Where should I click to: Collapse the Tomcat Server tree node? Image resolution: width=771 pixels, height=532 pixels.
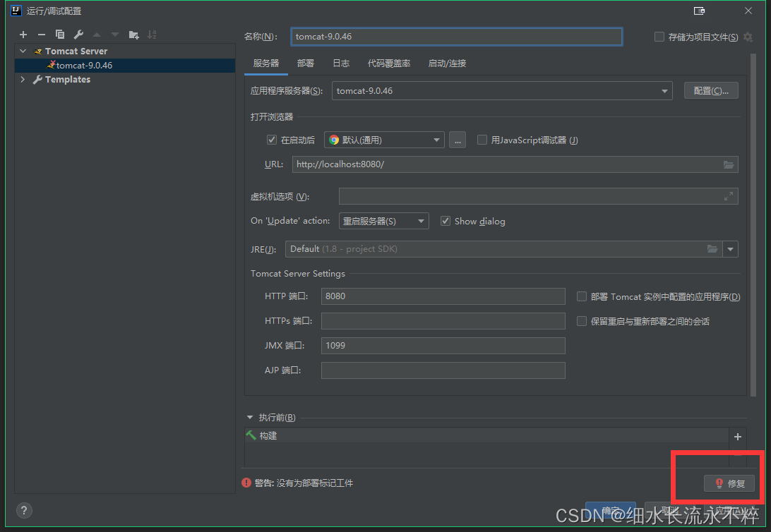pyautogui.click(x=23, y=51)
